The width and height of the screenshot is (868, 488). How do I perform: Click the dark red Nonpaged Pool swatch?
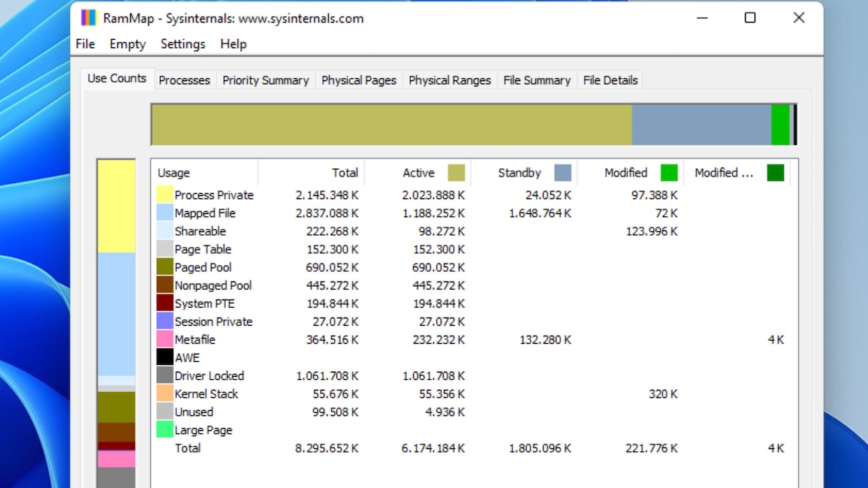click(x=164, y=285)
